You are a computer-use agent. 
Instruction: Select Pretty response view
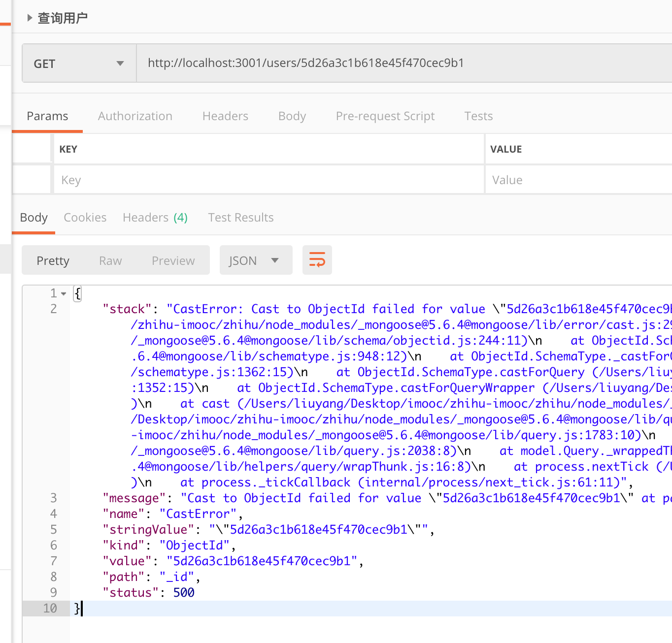[x=53, y=261]
